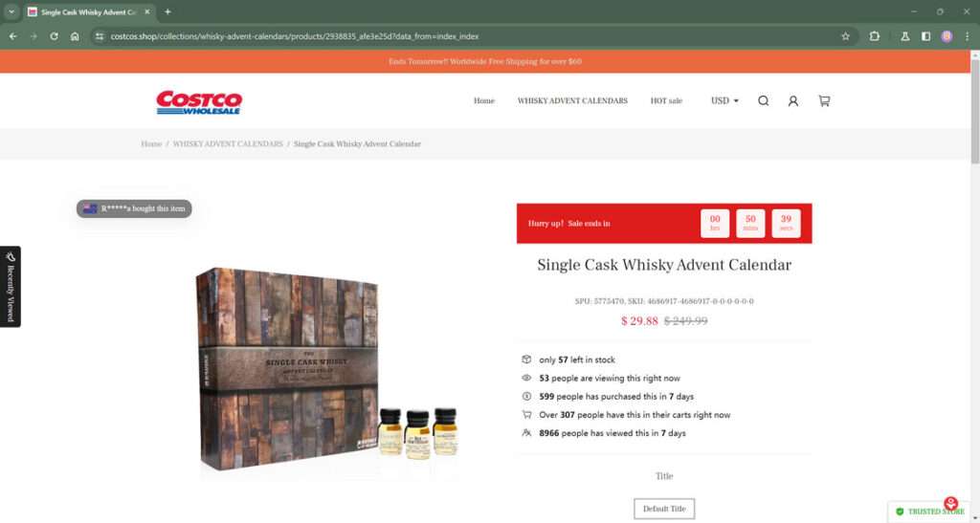Open the WHISKY ADVENT CALENDARS menu item
980x523 pixels.
572,100
